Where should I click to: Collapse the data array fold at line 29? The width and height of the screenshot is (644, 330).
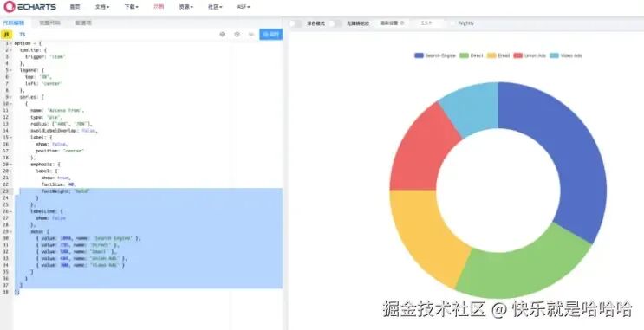pyautogui.click(x=11, y=231)
